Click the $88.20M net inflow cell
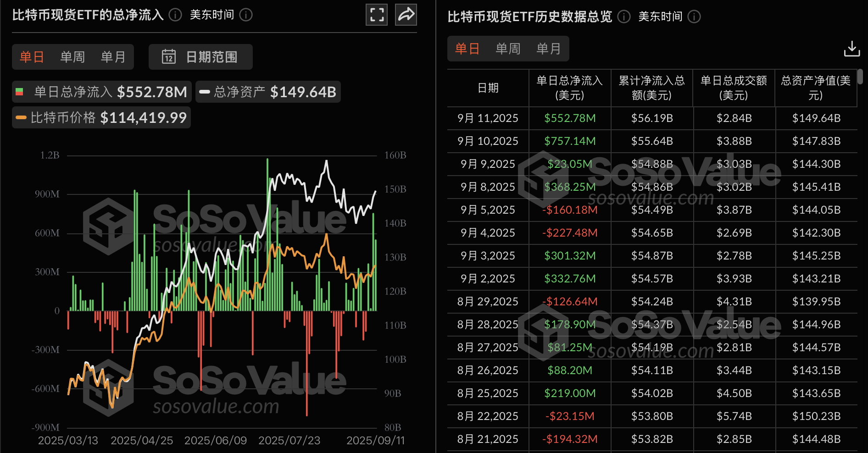The height and width of the screenshot is (453, 868). point(570,370)
